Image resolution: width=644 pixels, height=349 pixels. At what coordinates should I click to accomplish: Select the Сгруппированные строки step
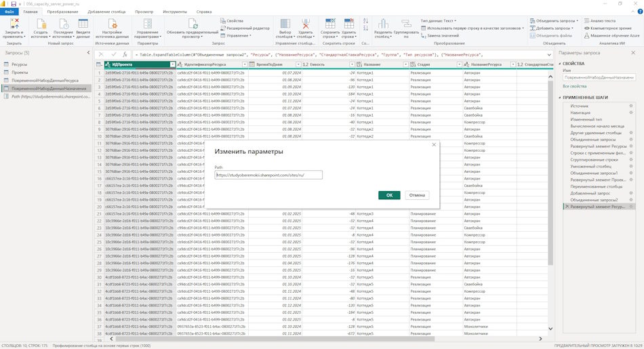(594, 160)
